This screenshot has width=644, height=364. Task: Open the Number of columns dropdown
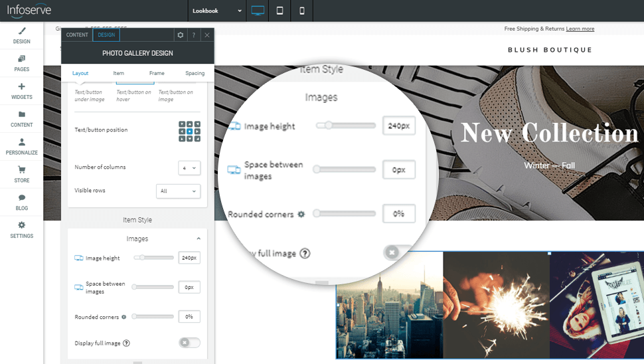189,168
